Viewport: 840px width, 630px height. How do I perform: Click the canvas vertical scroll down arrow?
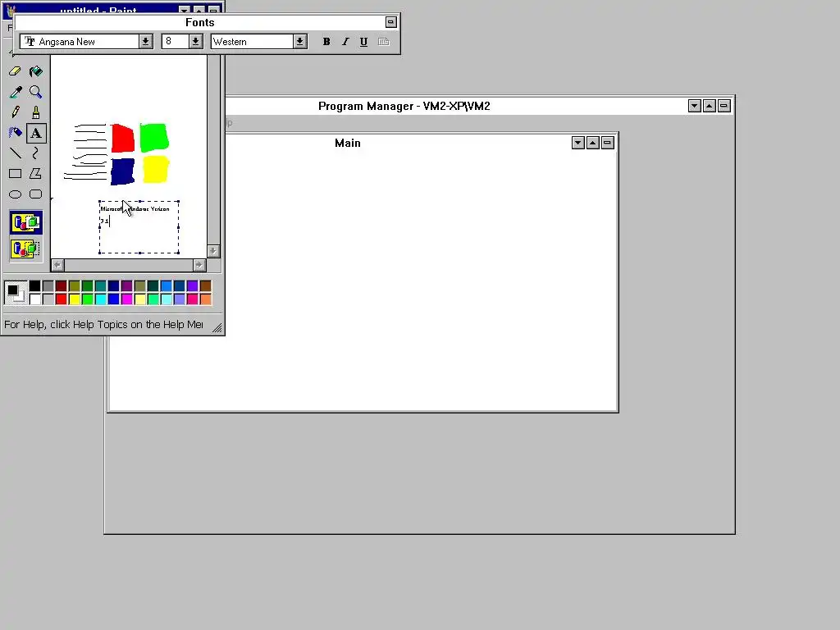[213, 251]
